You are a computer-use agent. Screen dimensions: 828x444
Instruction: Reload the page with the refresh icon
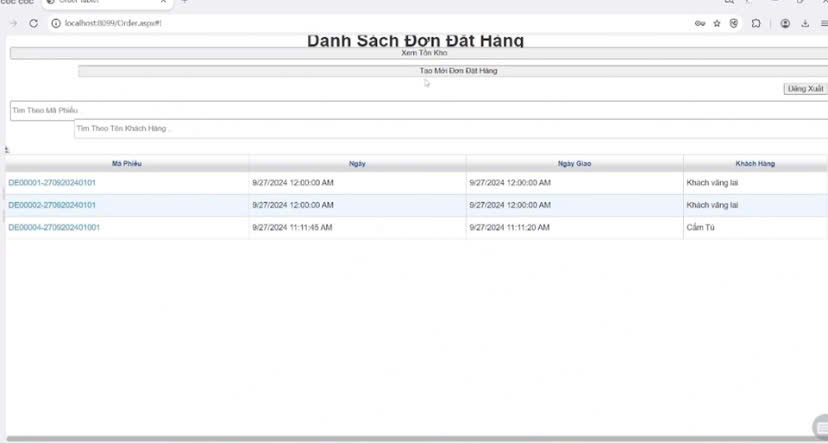coord(33,23)
